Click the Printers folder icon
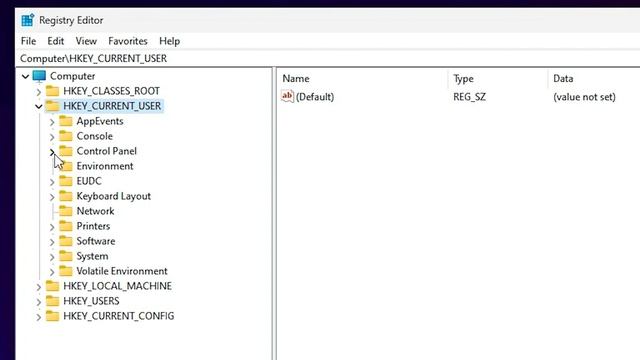 [x=66, y=226]
